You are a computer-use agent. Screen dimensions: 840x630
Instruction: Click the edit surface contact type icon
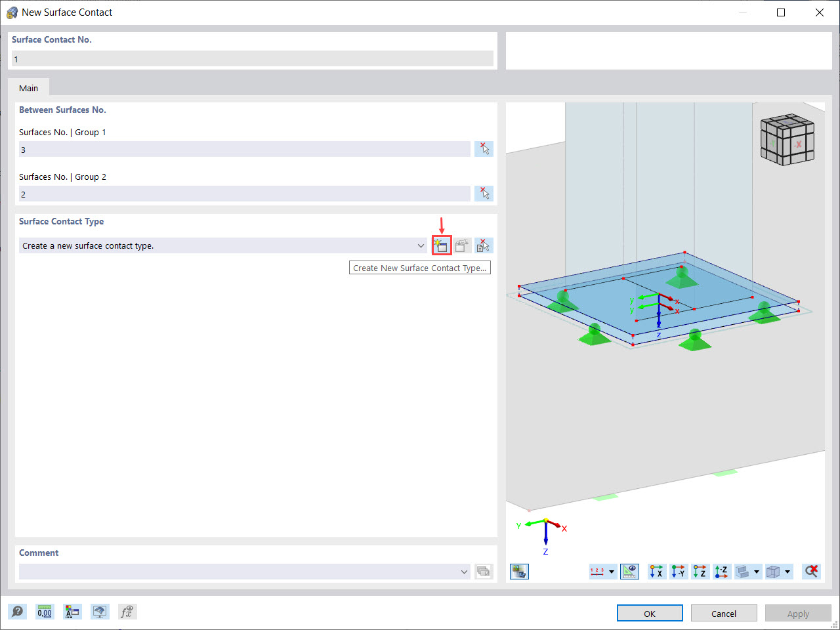[463, 245]
